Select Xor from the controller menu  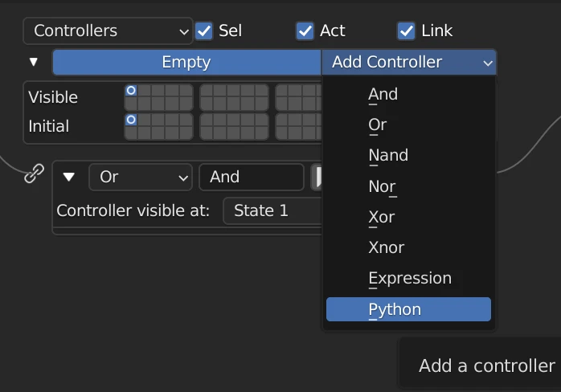[x=382, y=217]
